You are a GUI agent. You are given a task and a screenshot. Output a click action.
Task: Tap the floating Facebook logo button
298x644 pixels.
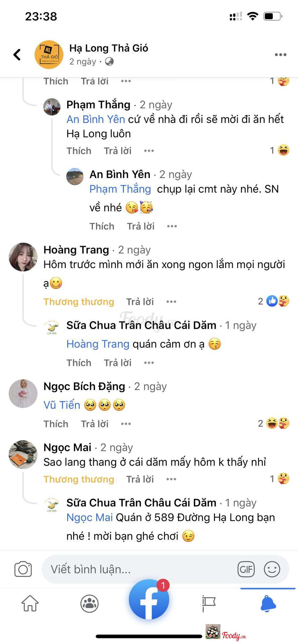(149, 599)
